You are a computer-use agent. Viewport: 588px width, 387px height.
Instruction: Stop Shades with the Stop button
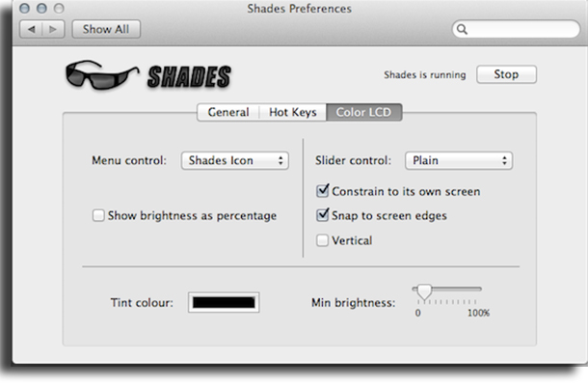(506, 74)
